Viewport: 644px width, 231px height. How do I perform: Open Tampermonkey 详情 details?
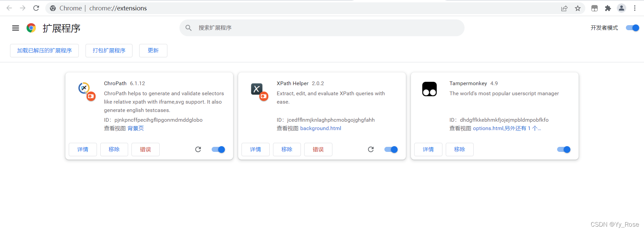click(428, 150)
